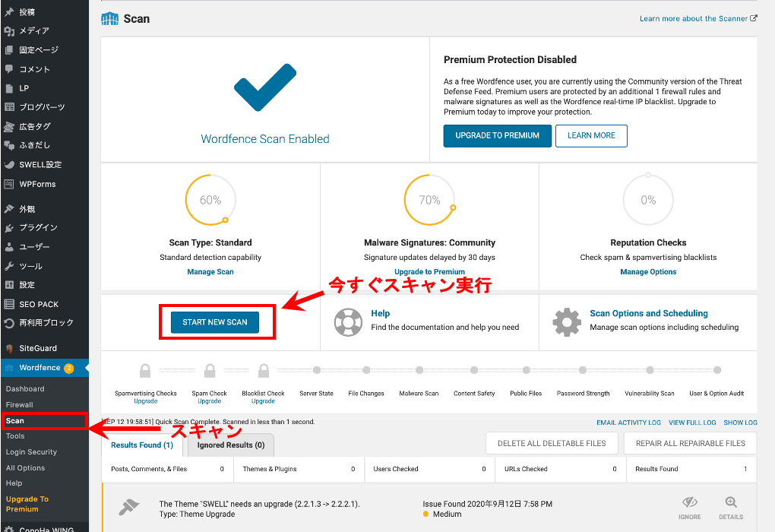Open WPForms icon in sidebar
The height and width of the screenshot is (532, 775).
point(9,184)
